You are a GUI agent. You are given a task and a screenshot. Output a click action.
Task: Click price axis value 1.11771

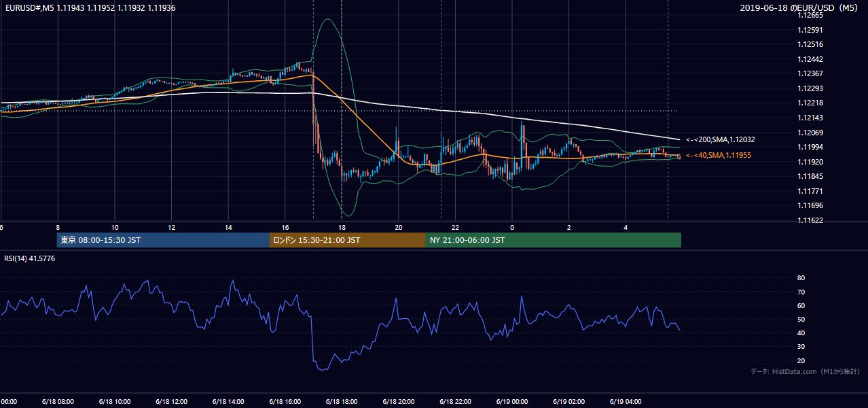pos(811,191)
